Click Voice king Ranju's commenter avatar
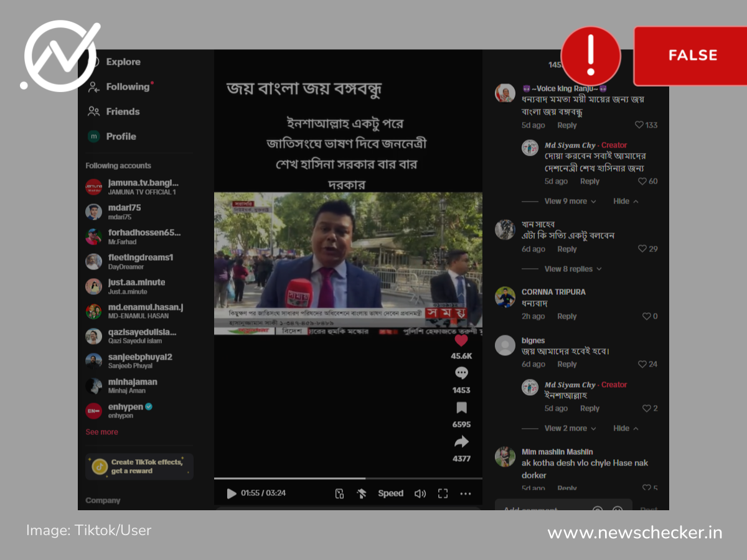The height and width of the screenshot is (560, 747). point(505,93)
